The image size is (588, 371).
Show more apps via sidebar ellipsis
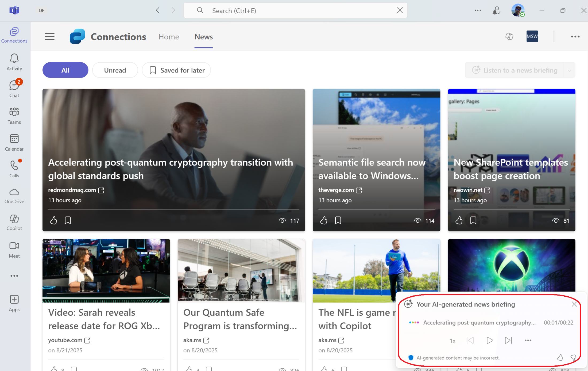point(14,276)
